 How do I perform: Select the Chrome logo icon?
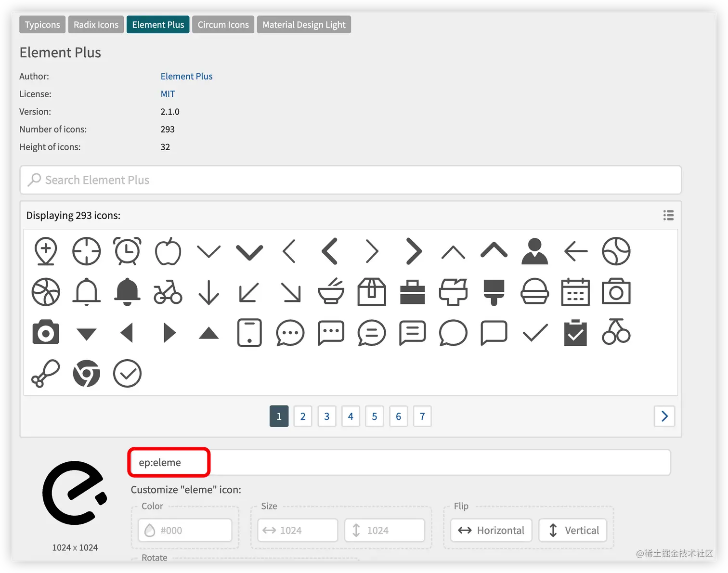[x=87, y=374]
